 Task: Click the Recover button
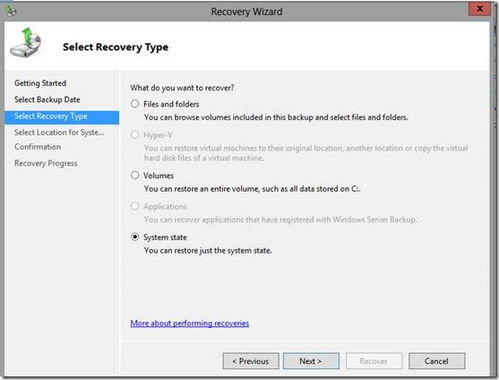(x=374, y=361)
